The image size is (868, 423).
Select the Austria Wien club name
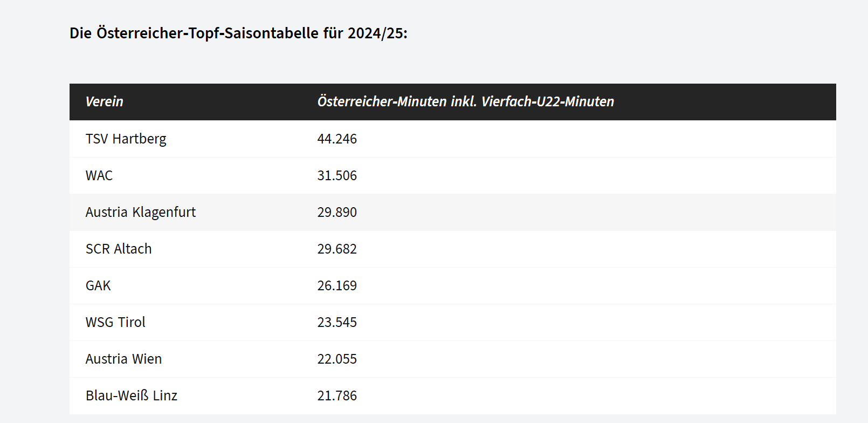click(123, 359)
